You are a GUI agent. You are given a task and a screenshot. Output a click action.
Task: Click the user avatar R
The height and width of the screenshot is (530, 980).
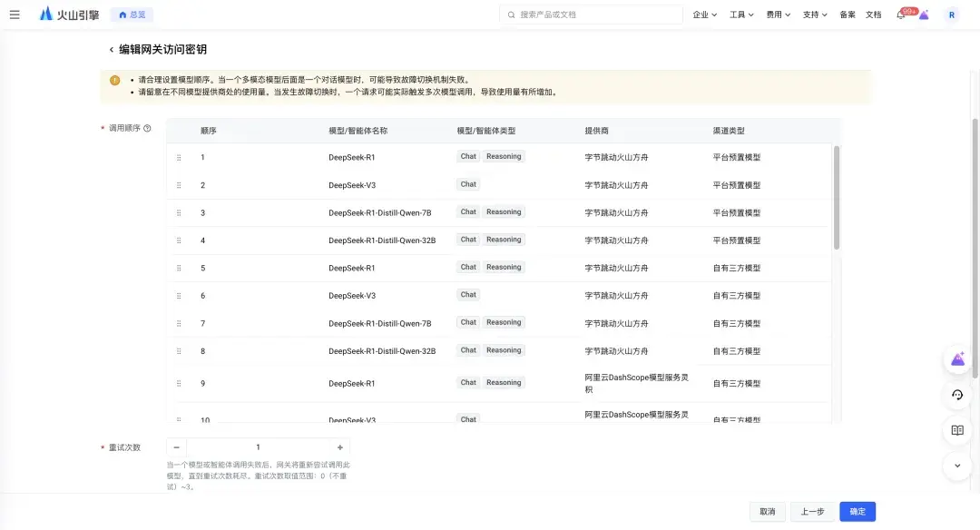click(951, 15)
